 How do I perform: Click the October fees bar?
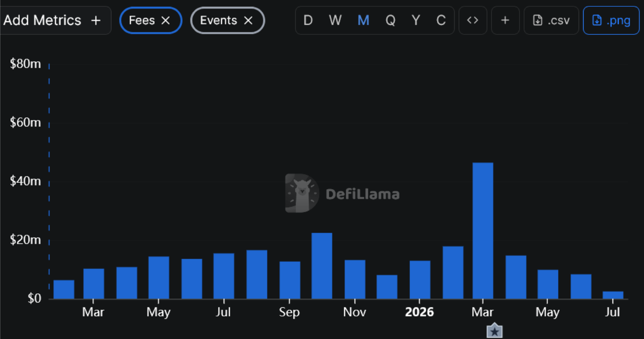tap(322, 266)
